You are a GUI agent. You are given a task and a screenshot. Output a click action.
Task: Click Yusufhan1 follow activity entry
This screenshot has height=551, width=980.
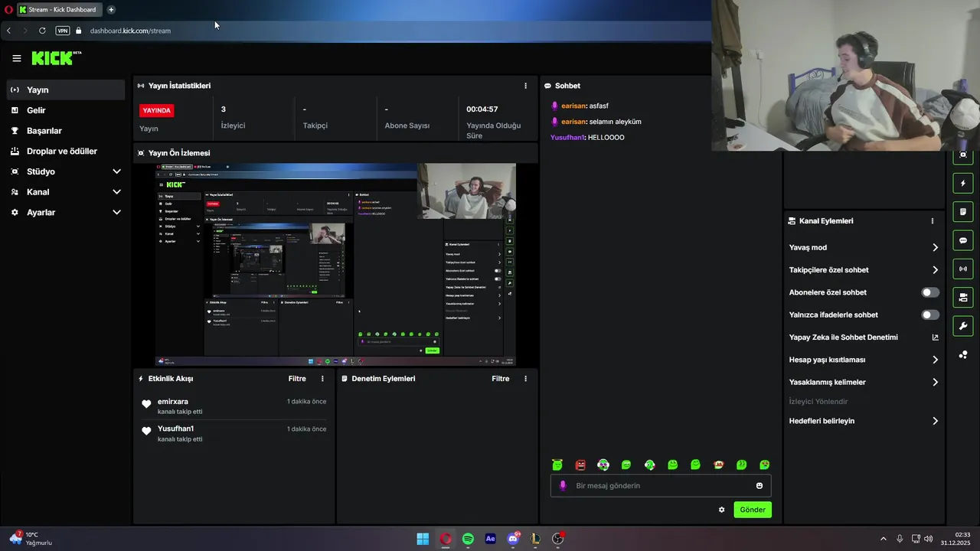click(234, 434)
